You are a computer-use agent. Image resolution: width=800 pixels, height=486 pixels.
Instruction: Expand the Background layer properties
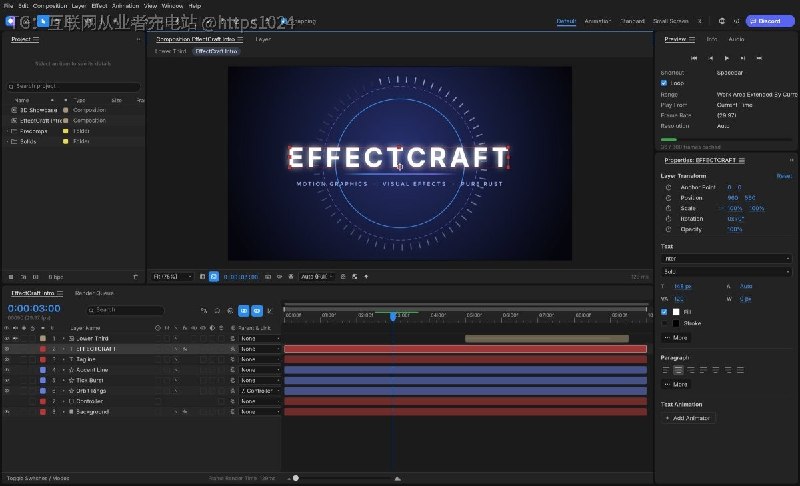coord(64,412)
